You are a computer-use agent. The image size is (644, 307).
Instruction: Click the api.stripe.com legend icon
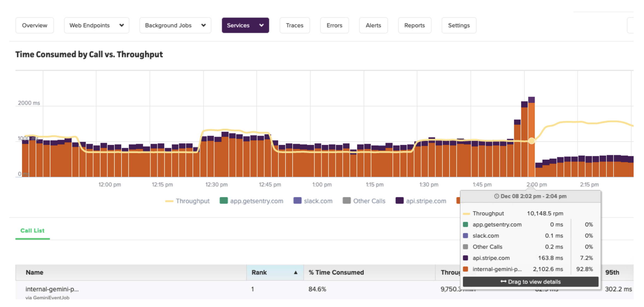click(400, 201)
